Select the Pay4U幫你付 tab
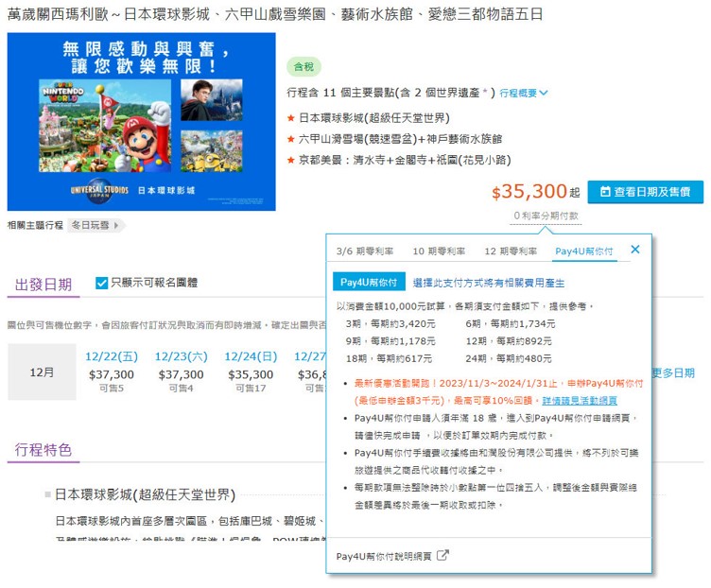Screen dimensions: 711x588 pyautogui.click(x=584, y=251)
